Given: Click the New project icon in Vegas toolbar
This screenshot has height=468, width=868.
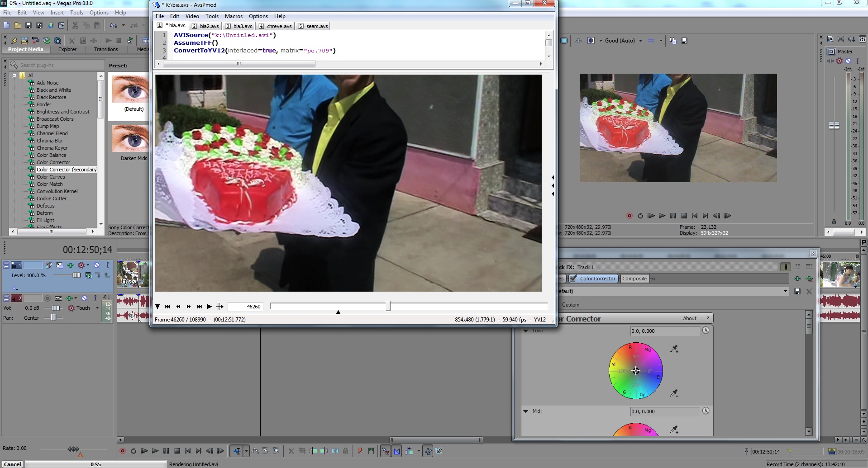Looking at the screenshot, I should [x=6, y=25].
